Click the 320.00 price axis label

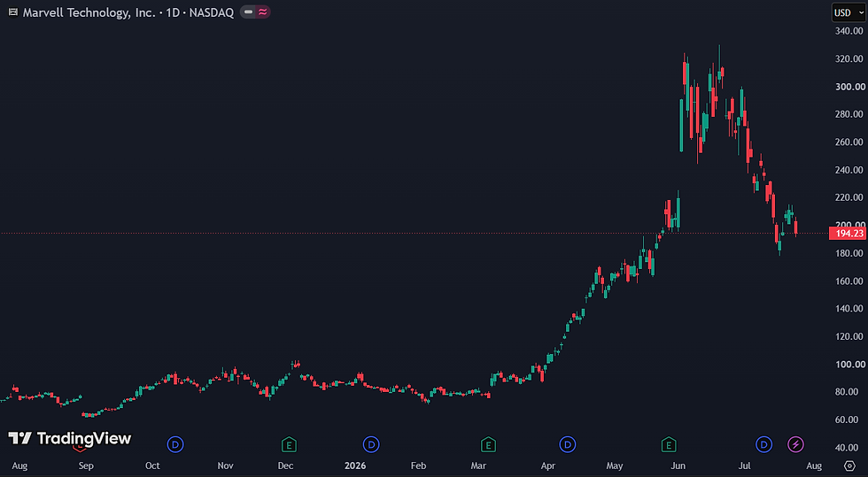(849, 58)
